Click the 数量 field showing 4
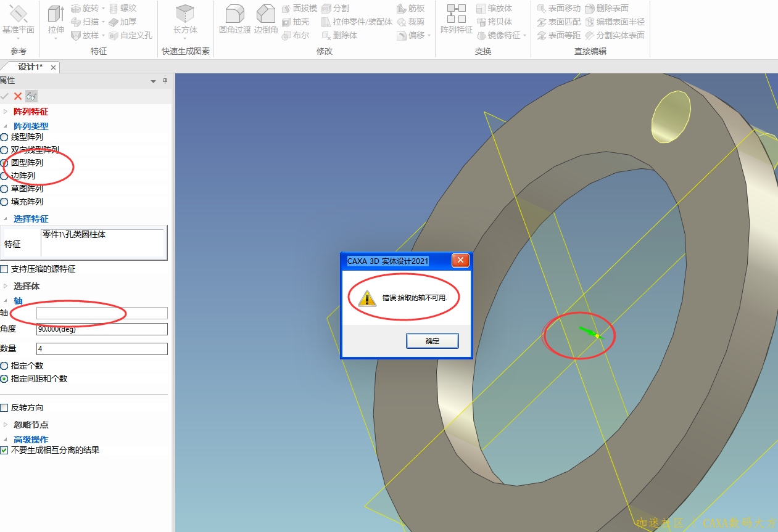778x532 pixels. 102,349
